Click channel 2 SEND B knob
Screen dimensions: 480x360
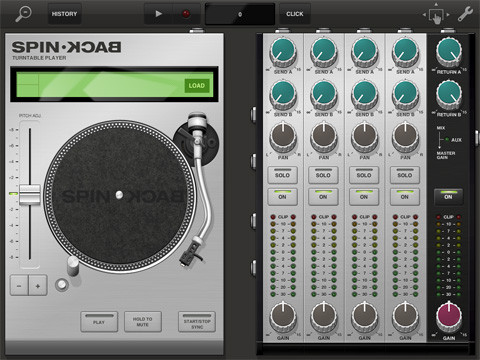324,95
